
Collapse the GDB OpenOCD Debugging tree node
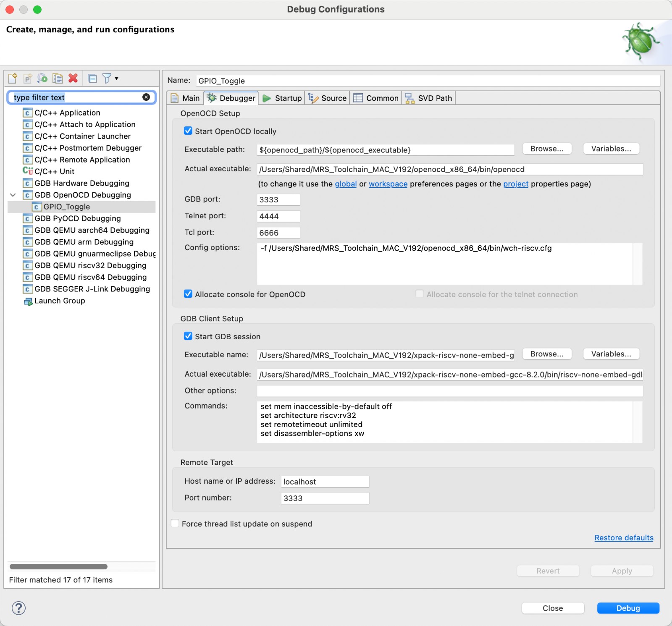[x=13, y=195]
